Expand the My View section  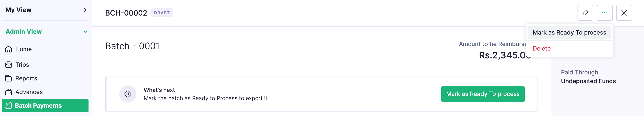click(85, 10)
